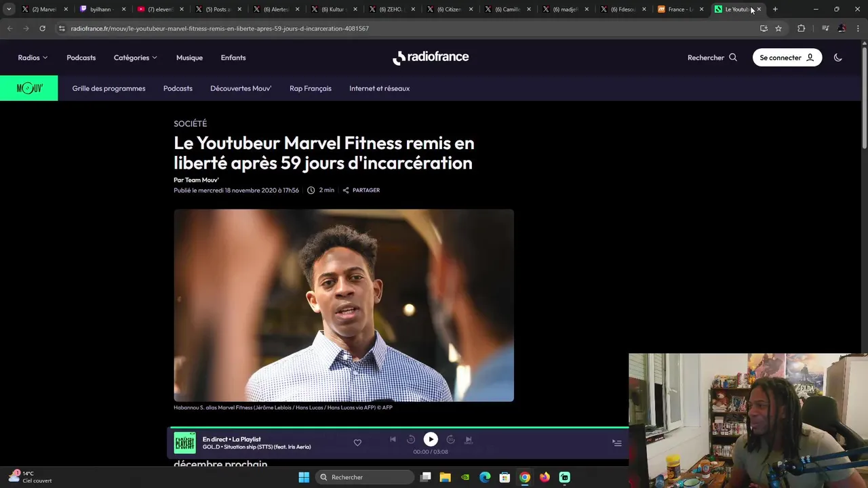This screenshot has height=488, width=868.
Task: Toggle dark mode with the moon icon
Action: 837,58
